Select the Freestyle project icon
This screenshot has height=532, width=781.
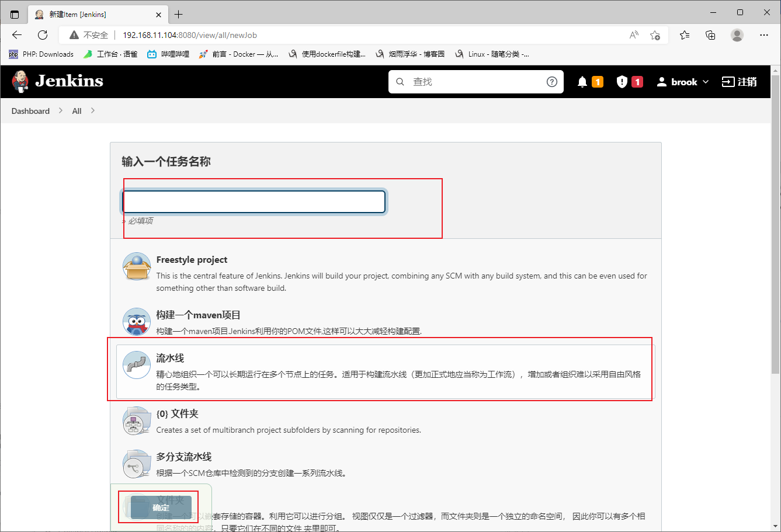coord(137,267)
